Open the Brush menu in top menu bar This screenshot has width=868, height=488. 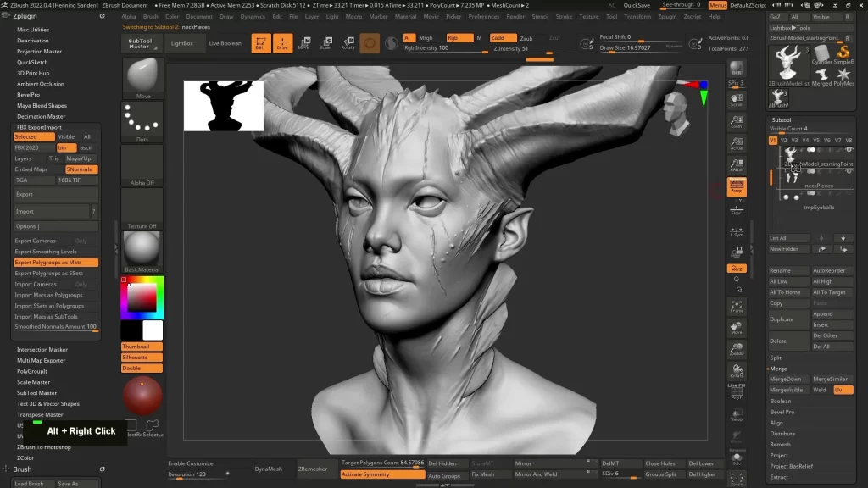pos(151,17)
